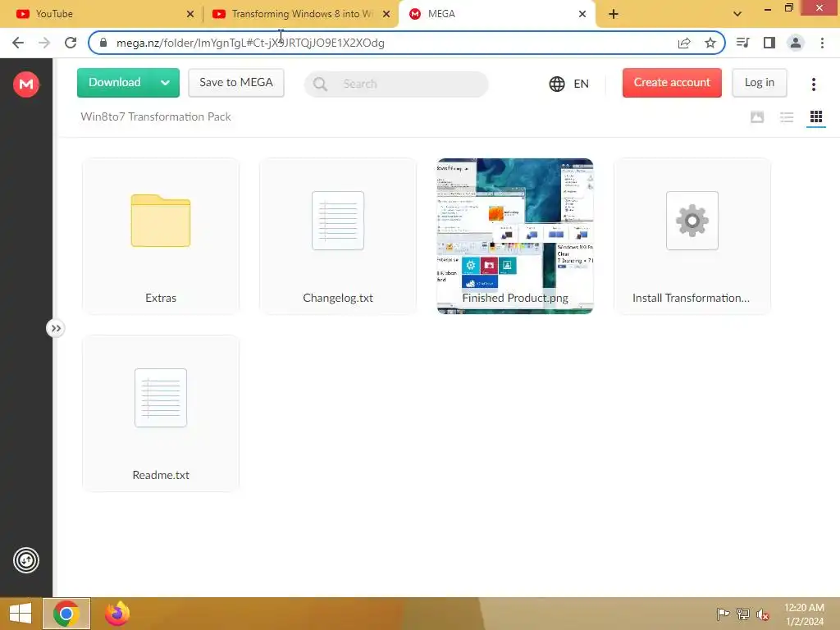The height and width of the screenshot is (630, 840).
Task: Select Finished Product.png thumbnail
Action: coord(515,235)
